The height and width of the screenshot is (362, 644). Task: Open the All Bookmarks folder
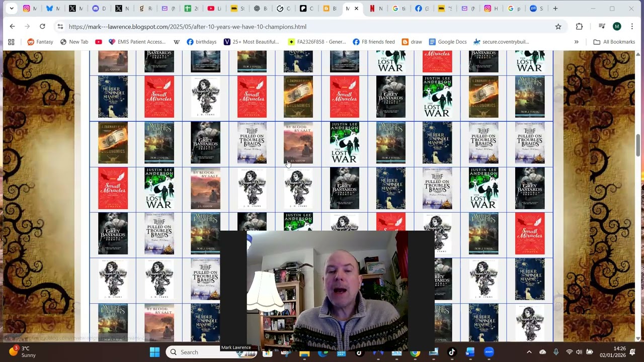click(x=614, y=42)
